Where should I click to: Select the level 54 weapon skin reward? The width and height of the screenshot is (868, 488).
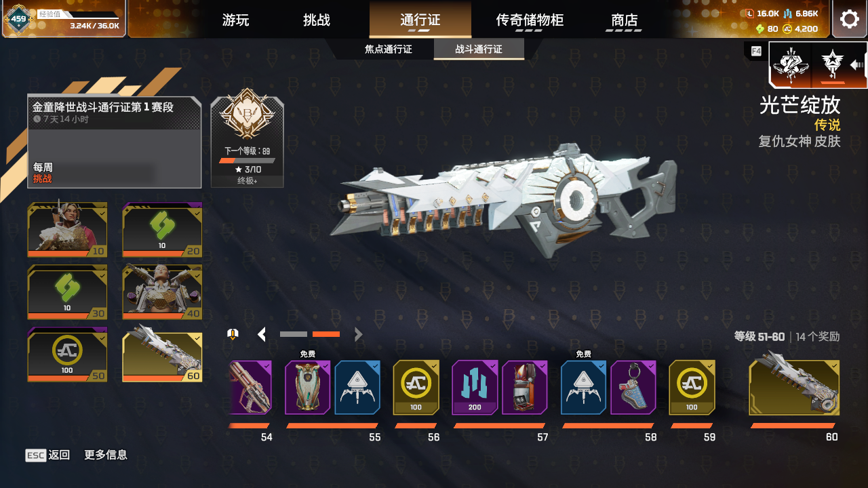pyautogui.click(x=250, y=387)
